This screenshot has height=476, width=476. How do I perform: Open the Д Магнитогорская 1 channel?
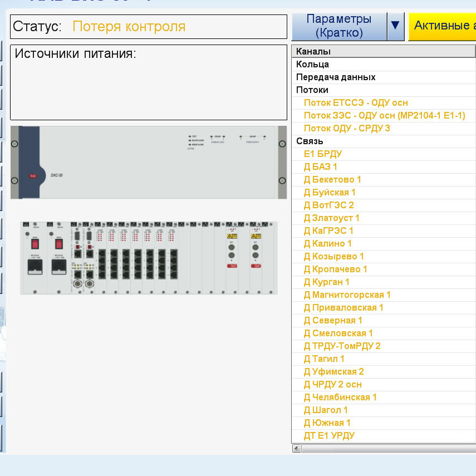click(347, 295)
